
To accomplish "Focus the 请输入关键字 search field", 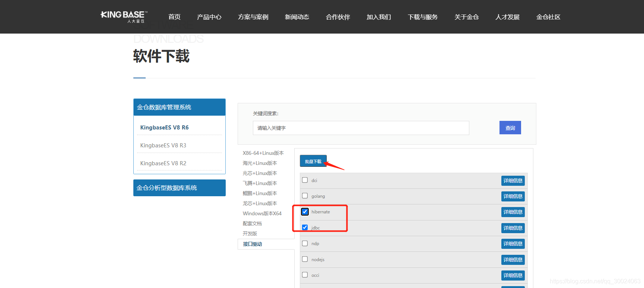I will 361,128.
